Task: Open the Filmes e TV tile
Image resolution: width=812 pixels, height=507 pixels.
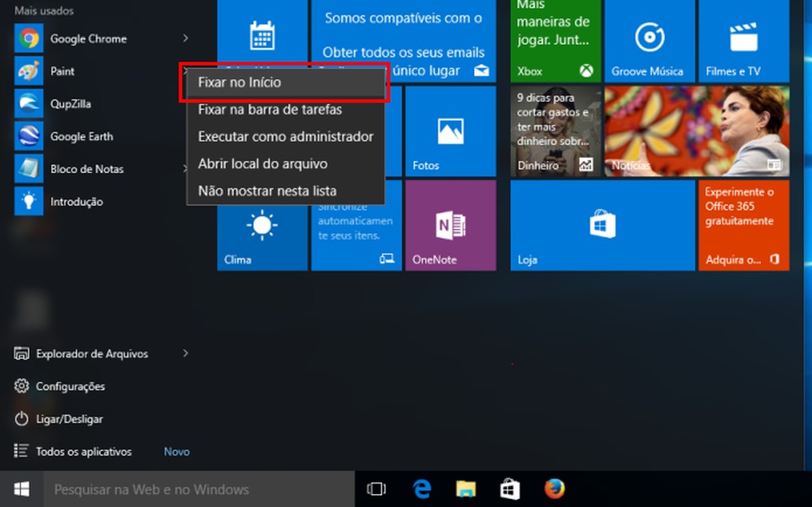Action: click(x=744, y=41)
